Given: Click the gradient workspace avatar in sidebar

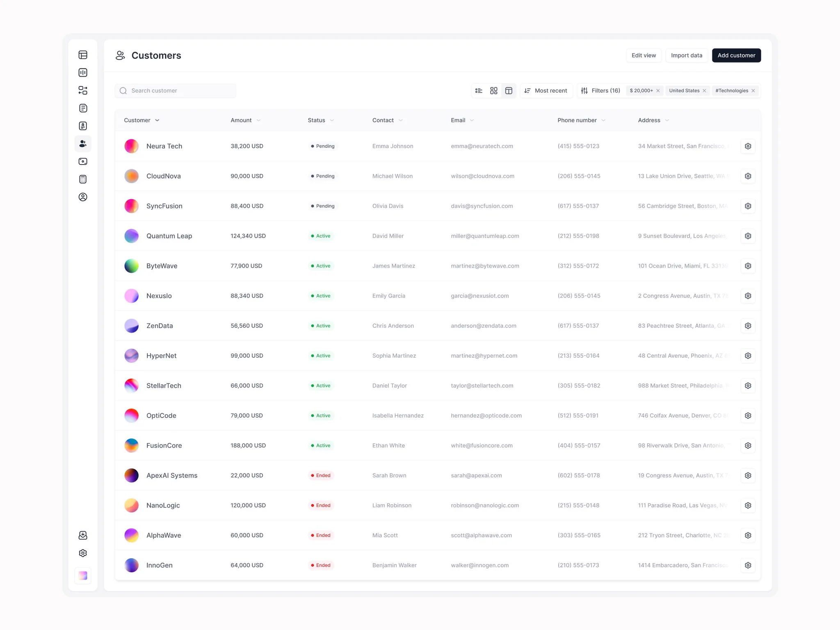Looking at the screenshot, I should click(83, 575).
